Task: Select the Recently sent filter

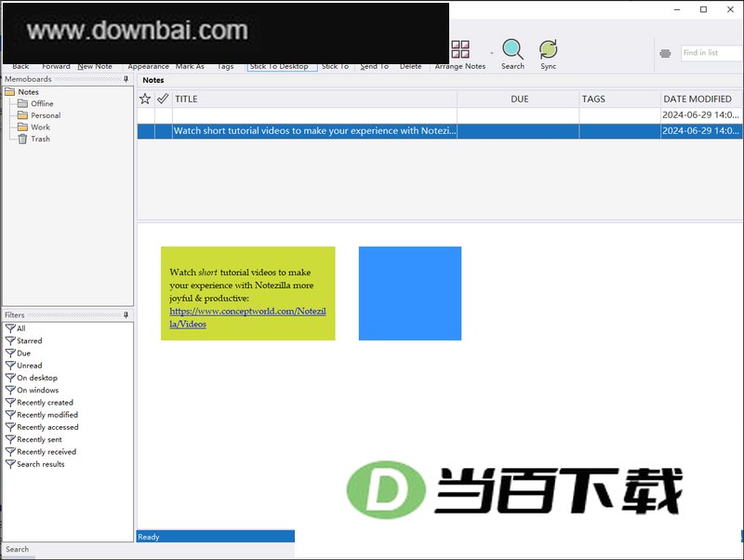Action: tap(39, 439)
